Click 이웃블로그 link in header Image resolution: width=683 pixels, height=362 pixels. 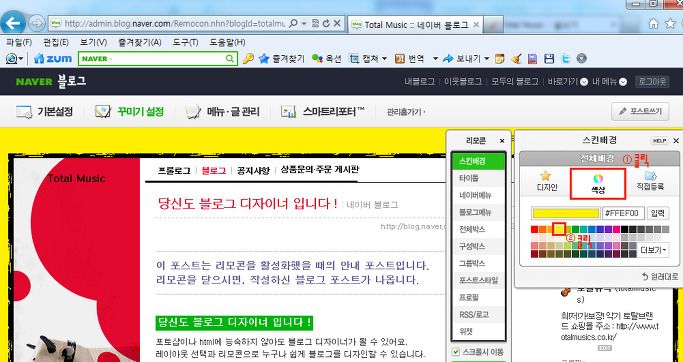coord(463,81)
